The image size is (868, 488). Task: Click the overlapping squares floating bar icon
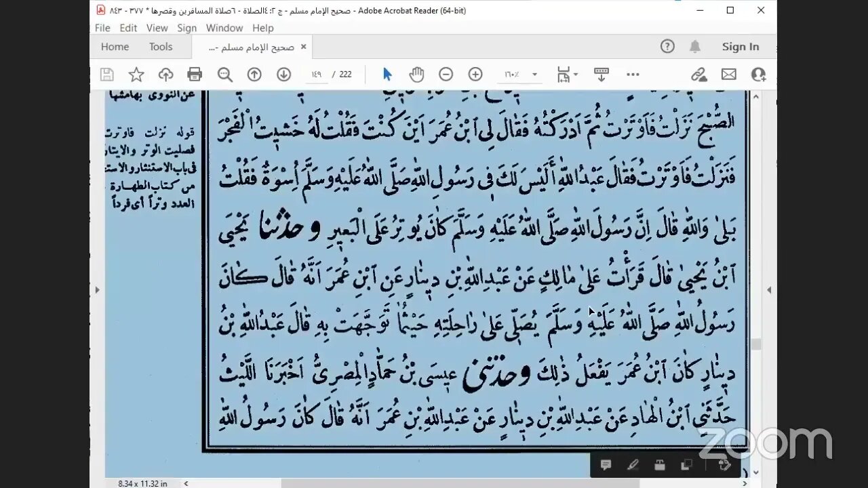tap(686, 465)
